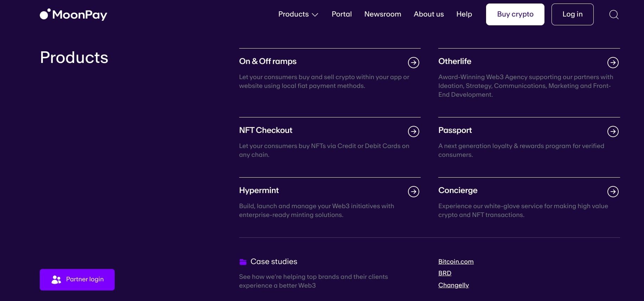644x301 pixels.
Task: Click the Case studies heading
Action: (x=274, y=262)
